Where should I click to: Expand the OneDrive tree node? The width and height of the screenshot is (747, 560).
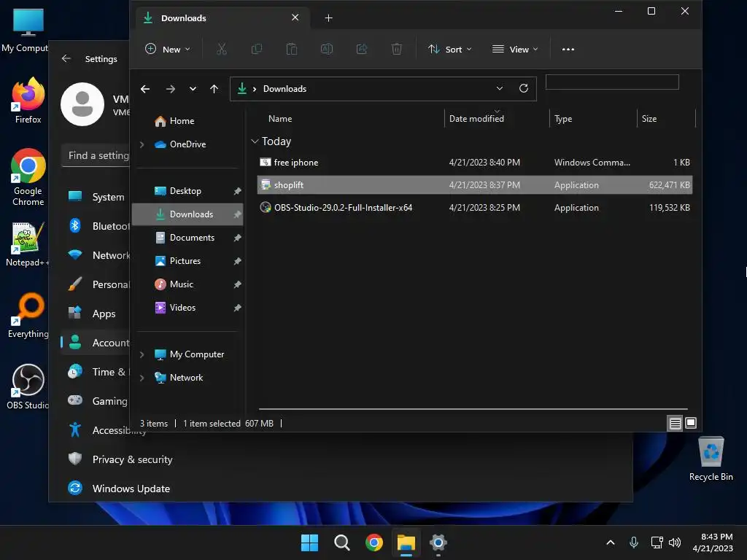[142, 144]
